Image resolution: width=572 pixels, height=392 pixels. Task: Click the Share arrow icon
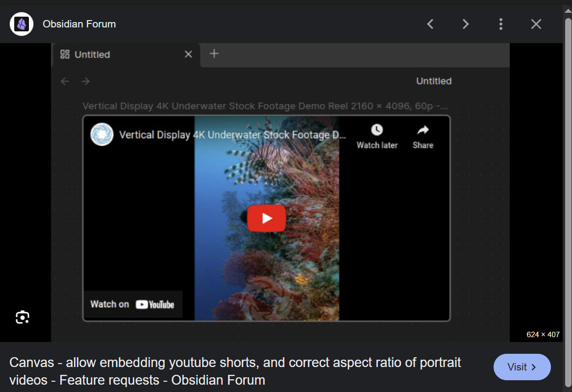tap(423, 130)
